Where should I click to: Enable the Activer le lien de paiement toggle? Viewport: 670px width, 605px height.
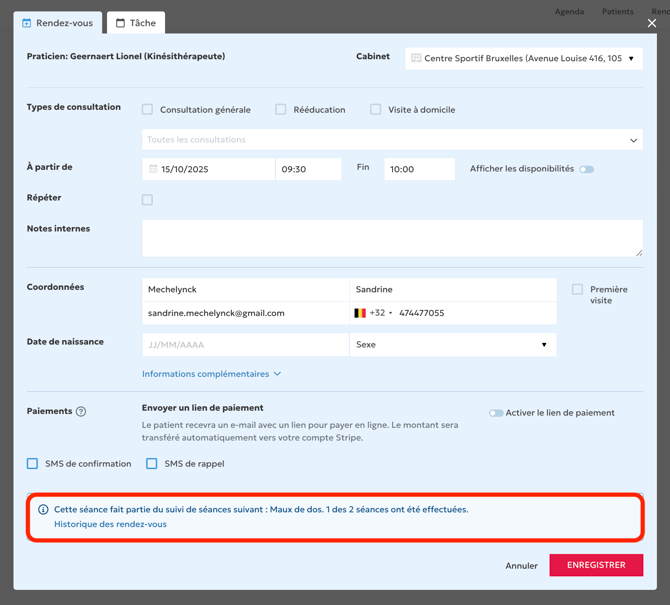pos(496,413)
